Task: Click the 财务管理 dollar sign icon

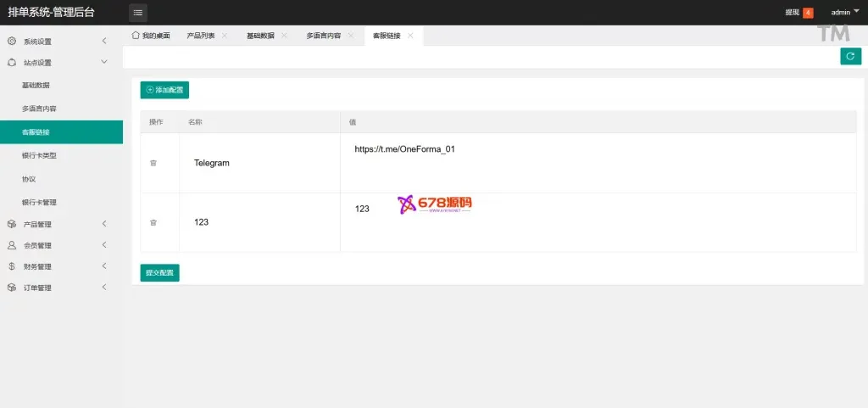Action: tap(12, 266)
